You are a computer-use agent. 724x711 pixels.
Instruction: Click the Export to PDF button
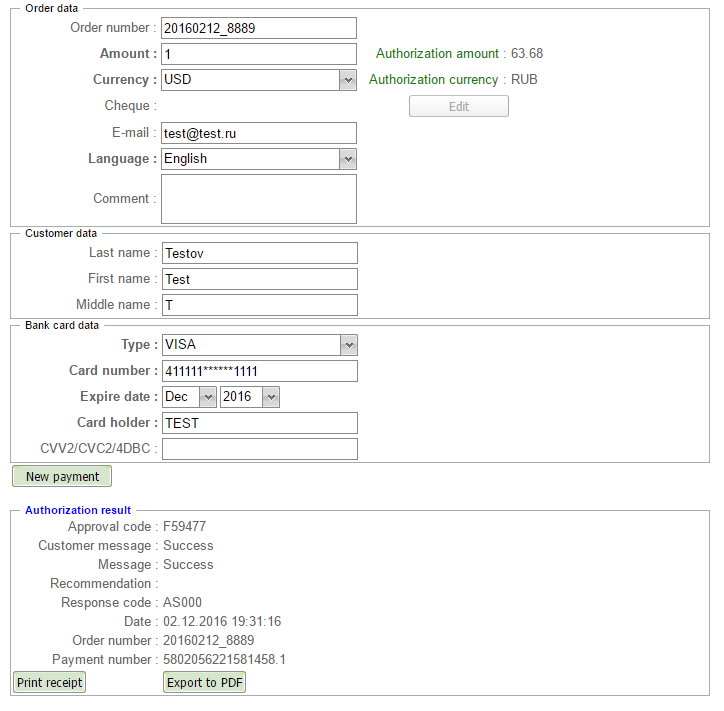click(x=205, y=682)
